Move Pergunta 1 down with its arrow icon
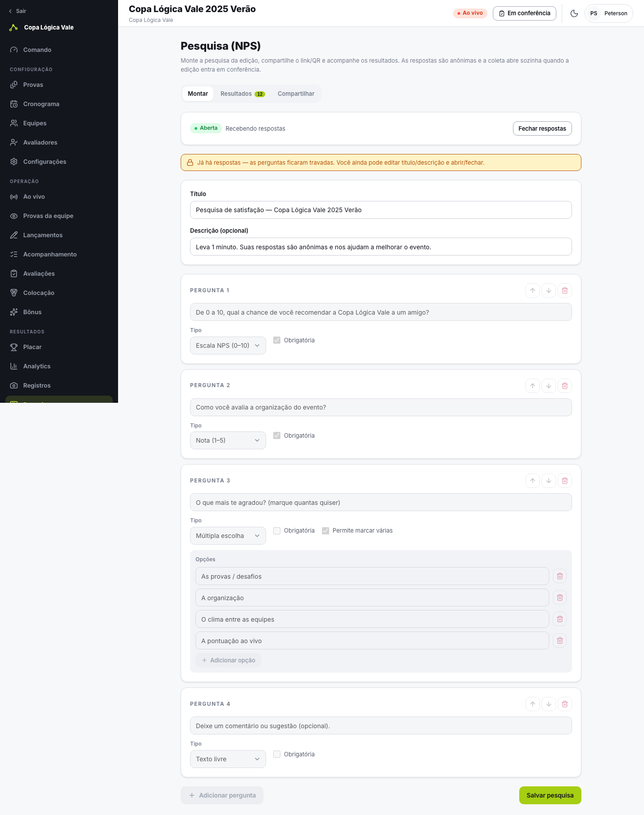 pyautogui.click(x=549, y=290)
